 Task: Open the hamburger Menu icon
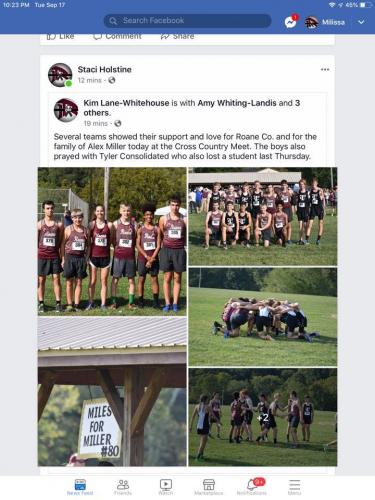point(294,487)
